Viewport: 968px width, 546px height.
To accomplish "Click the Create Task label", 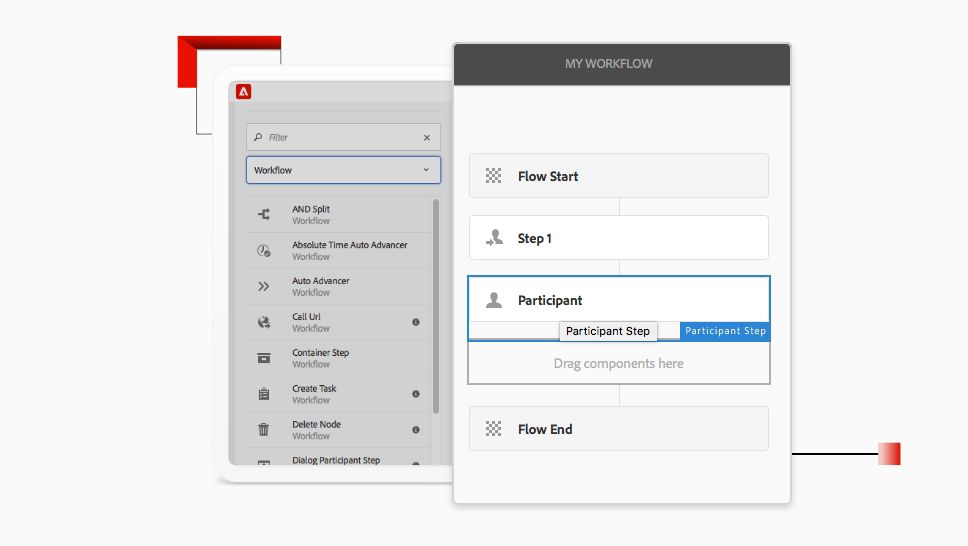I will coord(314,388).
